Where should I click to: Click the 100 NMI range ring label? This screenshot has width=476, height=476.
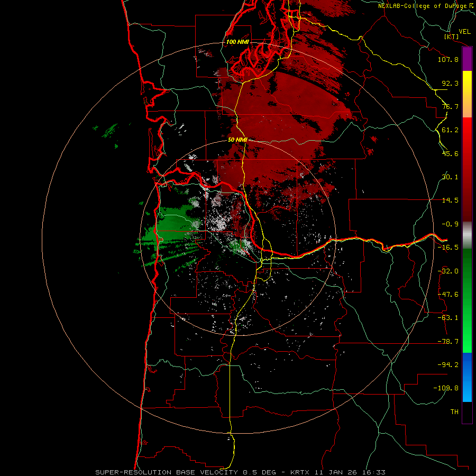(x=237, y=42)
